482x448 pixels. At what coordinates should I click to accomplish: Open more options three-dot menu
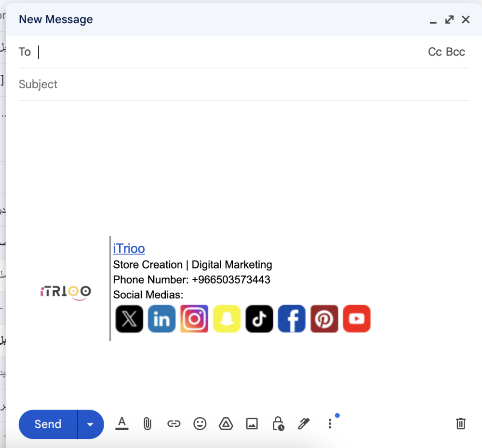tap(330, 424)
